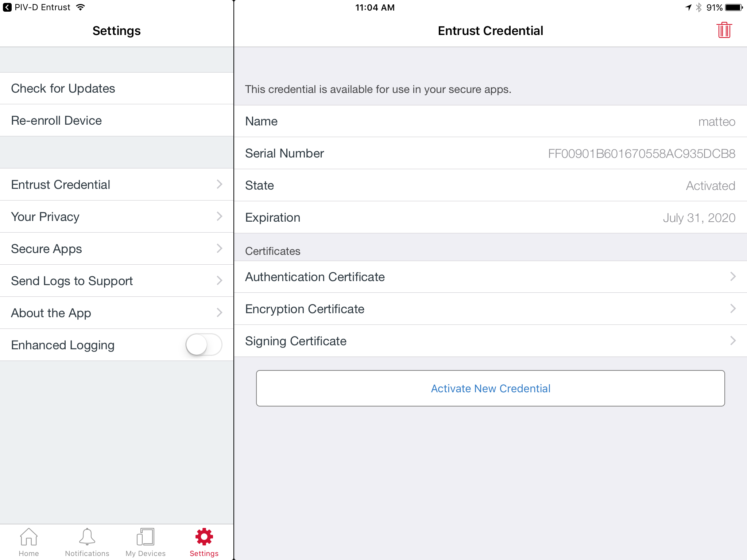This screenshot has width=747, height=560.
Task: Open the Your Privacy settings item
Action: (117, 217)
